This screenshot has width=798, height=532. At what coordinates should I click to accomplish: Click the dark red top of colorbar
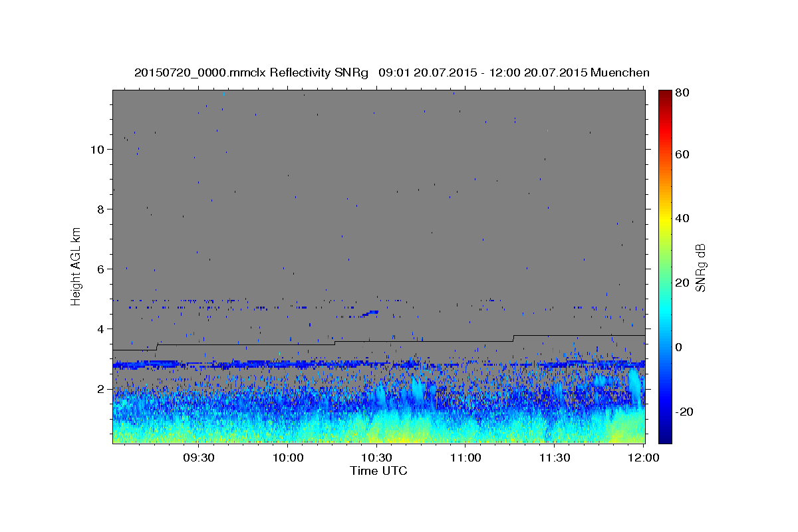pyautogui.click(x=665, y=94)
